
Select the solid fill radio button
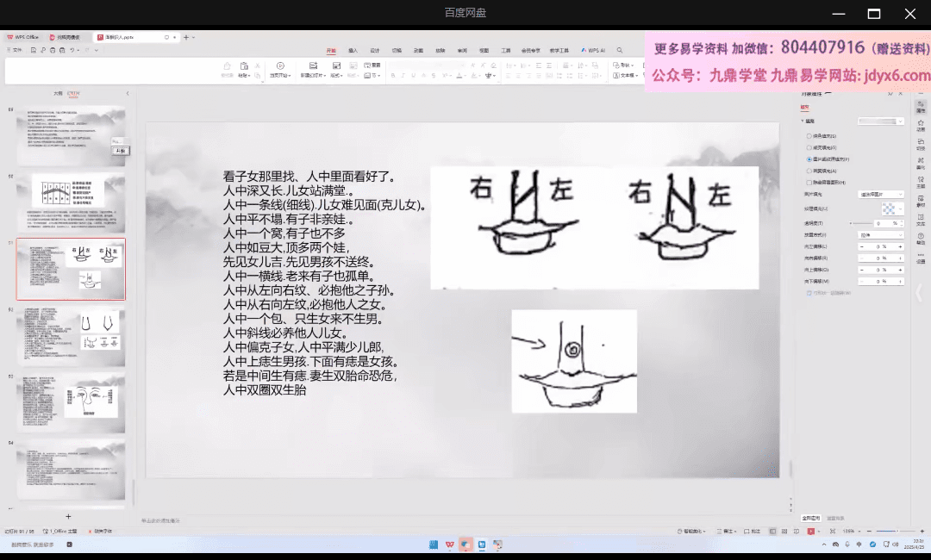point(809,136)
